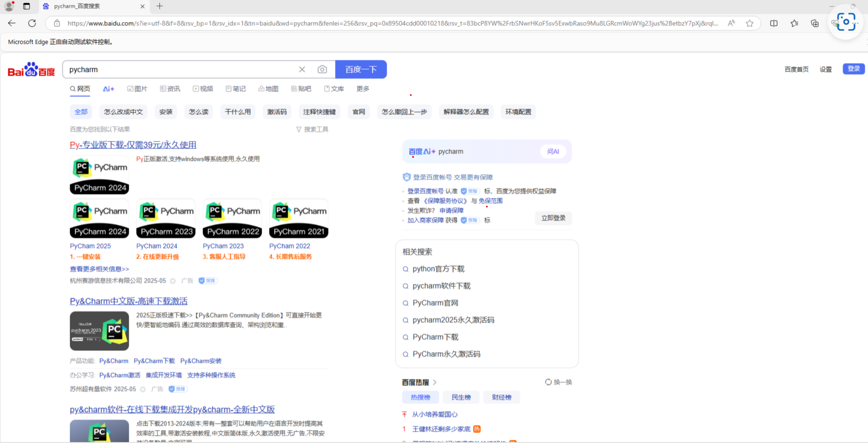Switch to the 地图 tab
The height and width of the screenshot is (443, 868).
[268, 89]
